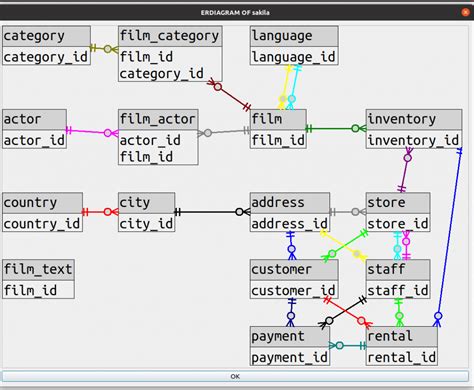Viewport: 474px width, 390px height.
Task: Click category_id field in category table
Action: pyautogui.click(x=46, y=56)
